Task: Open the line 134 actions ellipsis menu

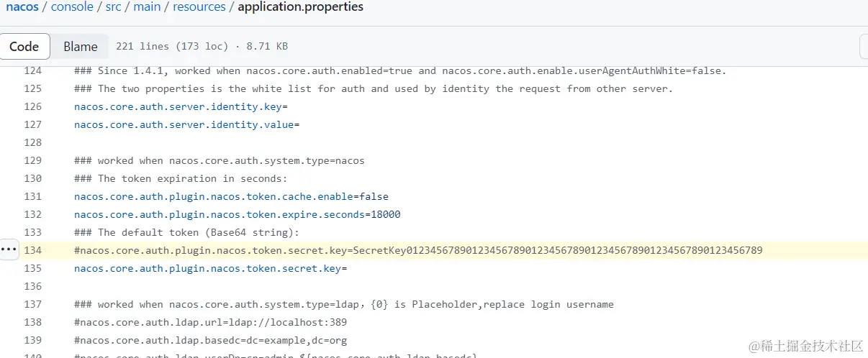Action: [x=9, y=249]
